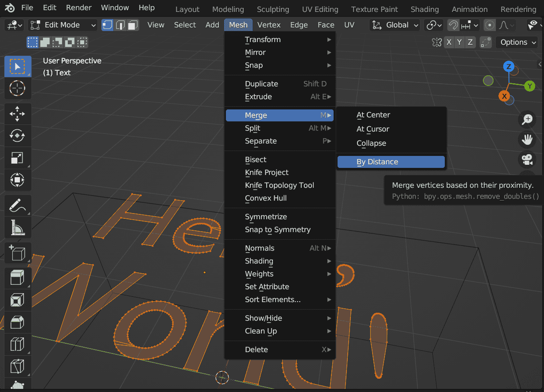Viewport: 544px width, 392px height.
Task: Click the blue Z axis gizmo
Action: [509, 67]
